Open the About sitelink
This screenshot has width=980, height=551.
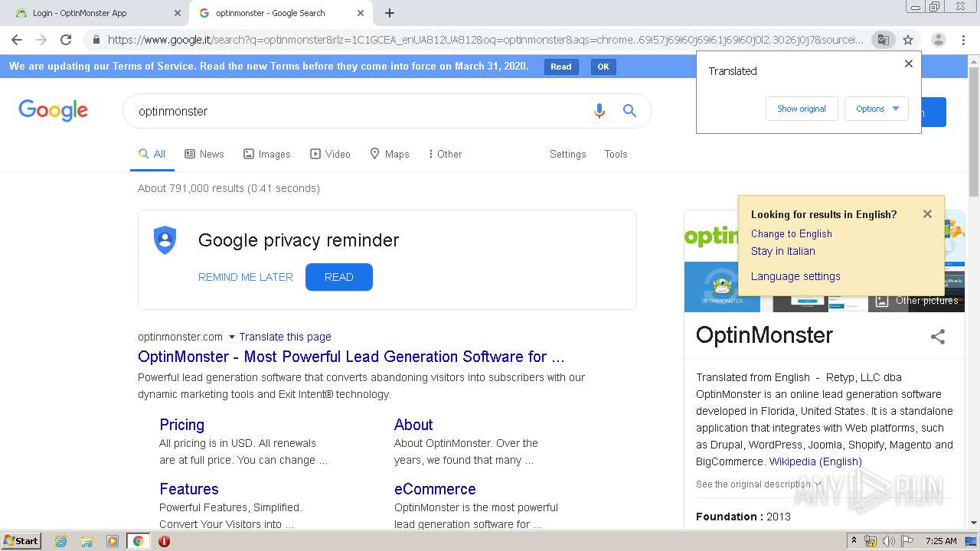pos(413,425)
